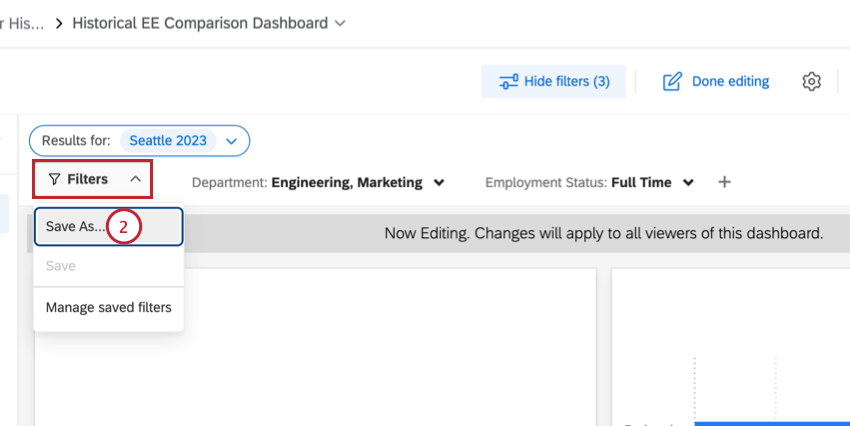Click the Done editing pencil icon
Viewport: 850px width, 426px height.
pos(672,81)
